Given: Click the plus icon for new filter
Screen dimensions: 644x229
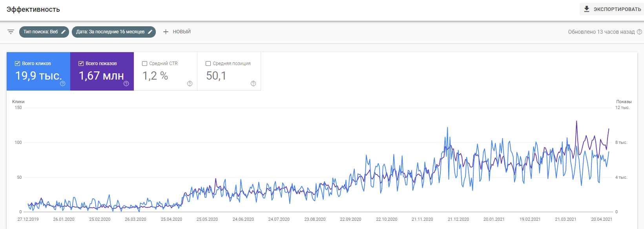Looking at the screenshot, I should point(166,32).
